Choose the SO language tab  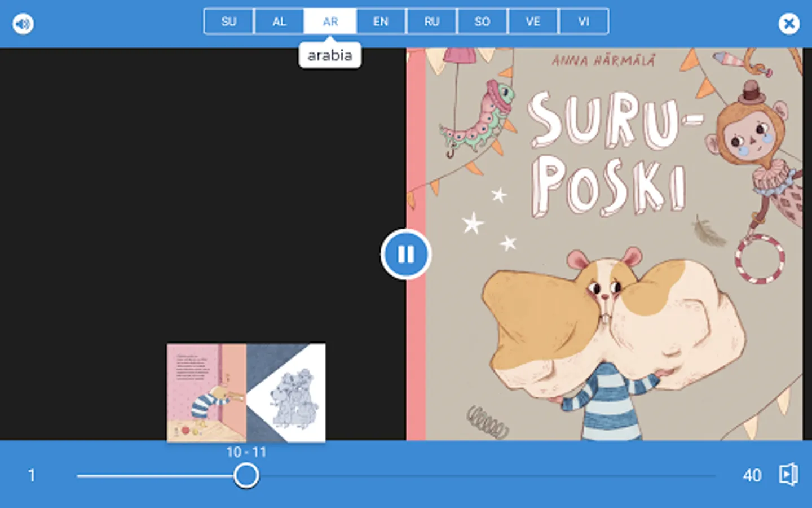pos(482,21)
